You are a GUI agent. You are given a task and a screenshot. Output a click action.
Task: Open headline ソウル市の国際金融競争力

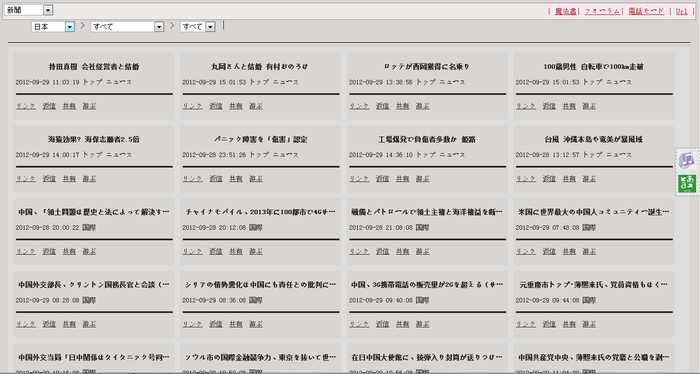pos(260,357)
